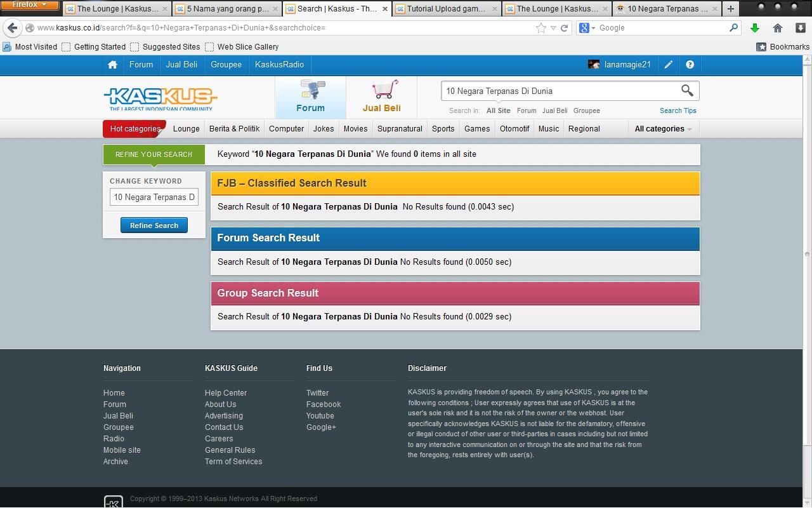The width and height of the screenshot is (812, 508).
Task: Open new tab with plus button
Action: [730, 9]
